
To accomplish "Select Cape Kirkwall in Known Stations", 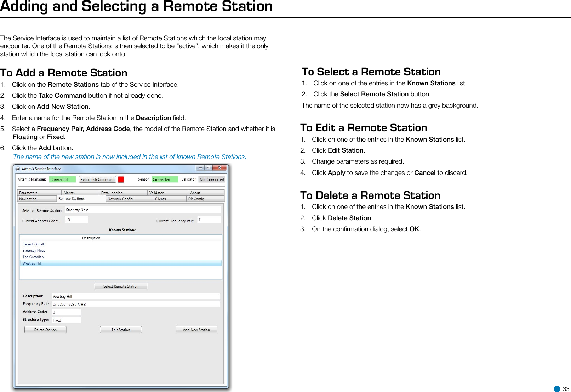I will pos(121,244).
